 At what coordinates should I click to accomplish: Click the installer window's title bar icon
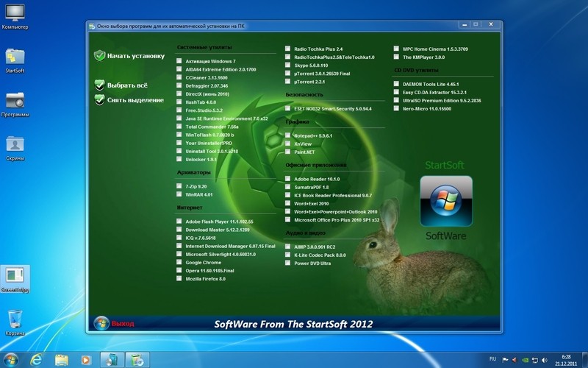pyautogui.click(x=92, y=26)
